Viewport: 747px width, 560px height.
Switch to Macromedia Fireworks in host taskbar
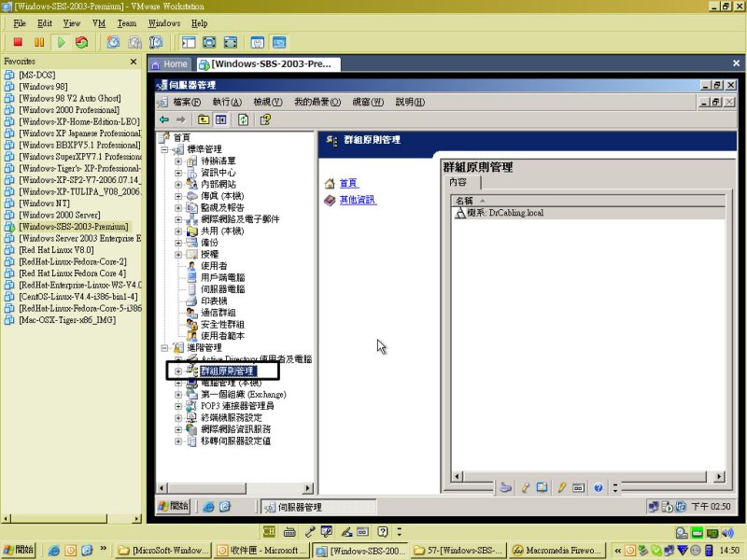558,550
